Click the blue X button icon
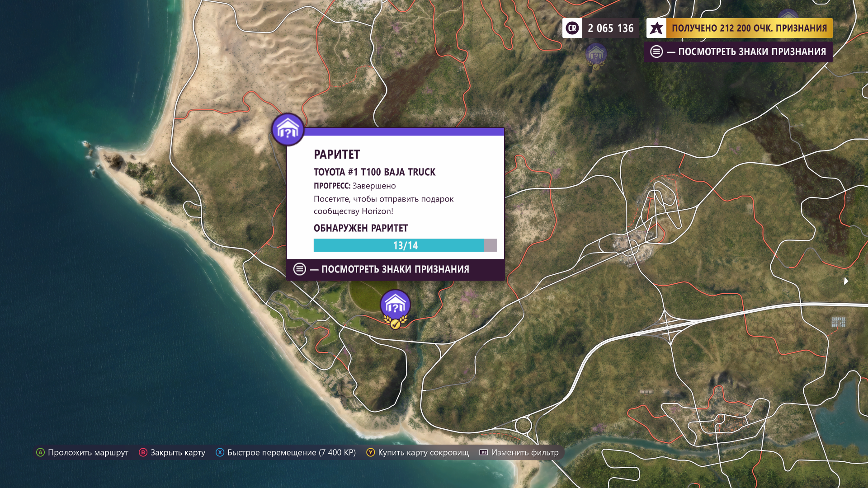The height and width of the screenshot is (488, 868). 220,452
